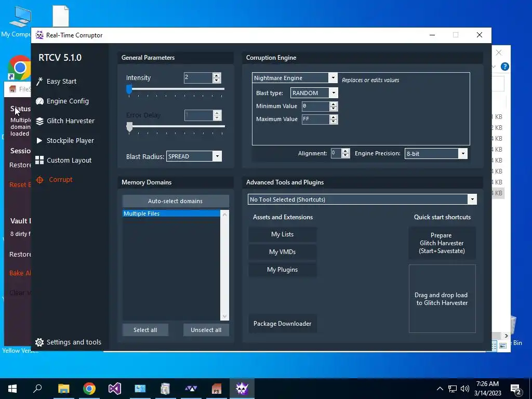Open Chrome from the taskbar
The width and height of the screenshot is (532, 399).
89,389
